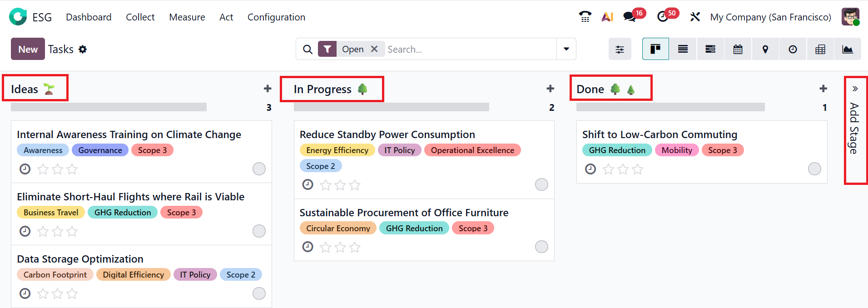Screen dimensions: 868x308
Task: Open the graph view
Action: click(848, 49)
